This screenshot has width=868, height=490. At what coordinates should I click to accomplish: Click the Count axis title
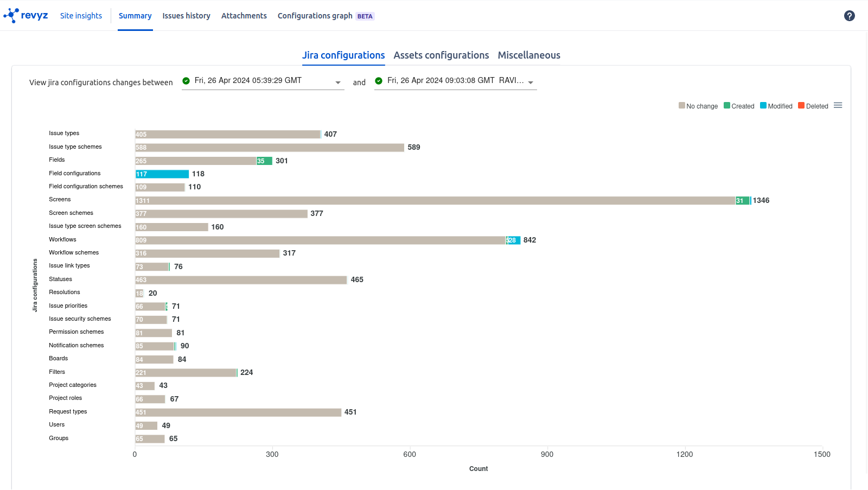tap(478, 469)
